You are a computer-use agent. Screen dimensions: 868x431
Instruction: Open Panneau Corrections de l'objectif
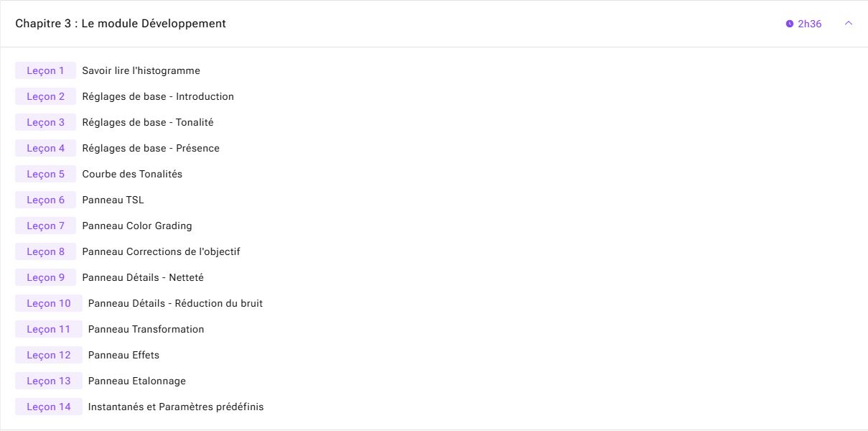(x=161, y=251)
